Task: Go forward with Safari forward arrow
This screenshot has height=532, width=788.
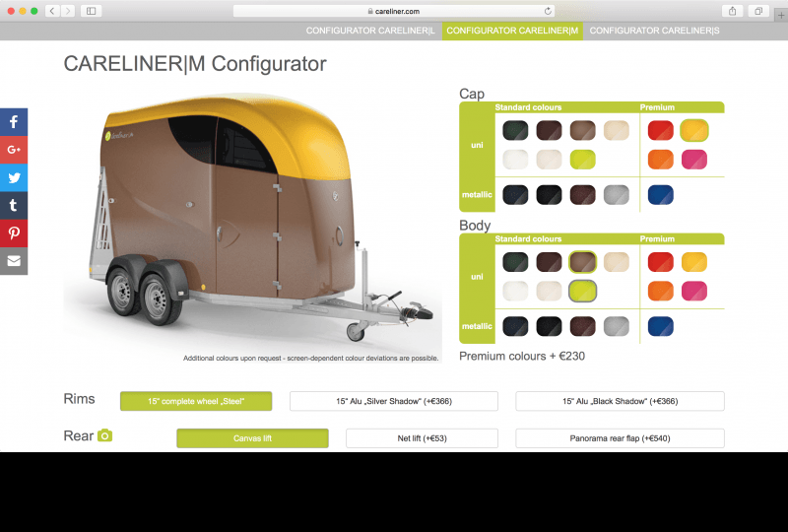Action: pyautogui.click(x=68, y=11)
